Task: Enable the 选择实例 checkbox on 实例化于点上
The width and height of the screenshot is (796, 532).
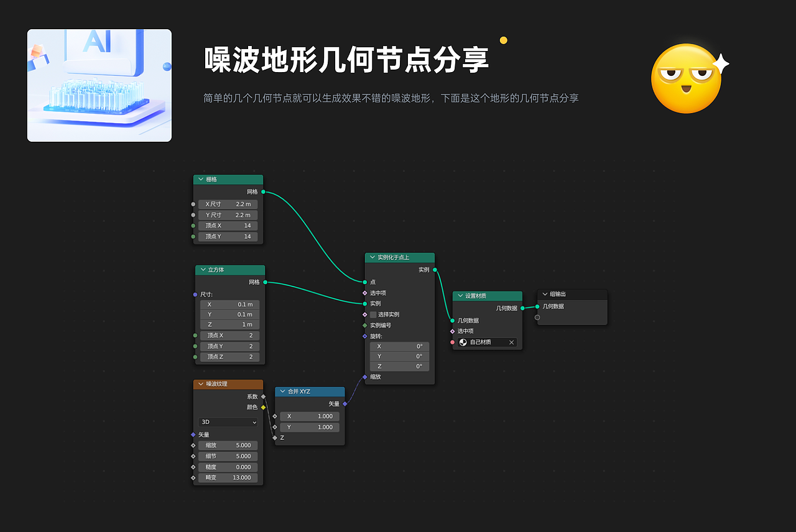Action: (374, 314)
